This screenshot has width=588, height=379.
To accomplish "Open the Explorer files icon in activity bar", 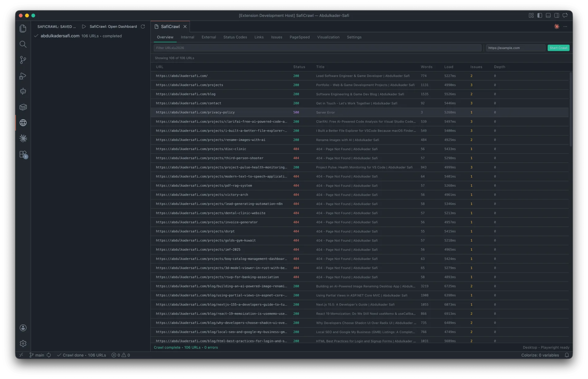I will (x=23, y=28).
